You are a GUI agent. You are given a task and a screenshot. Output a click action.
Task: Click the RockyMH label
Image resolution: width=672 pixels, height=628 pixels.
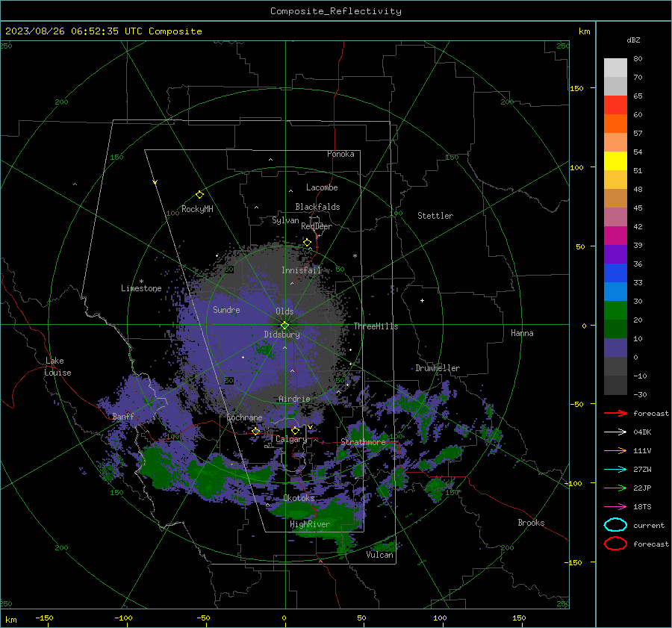pyautogui.click(x=197, y=209)
